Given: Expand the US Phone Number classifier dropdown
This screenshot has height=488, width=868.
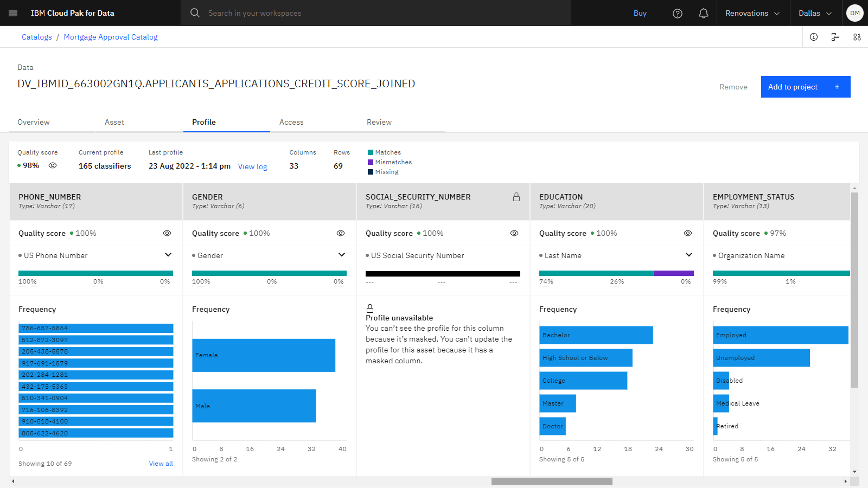Looking at the screenshot, I should coord(168,255).
